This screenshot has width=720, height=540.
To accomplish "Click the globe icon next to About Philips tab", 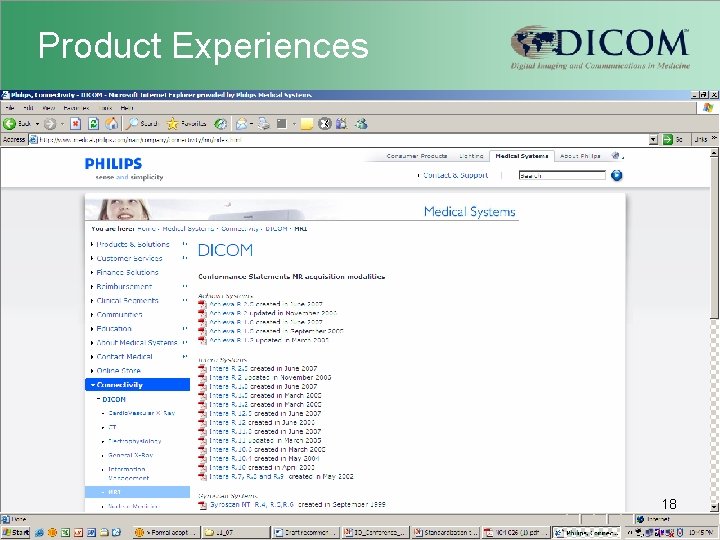I will [x=616, y=156].
